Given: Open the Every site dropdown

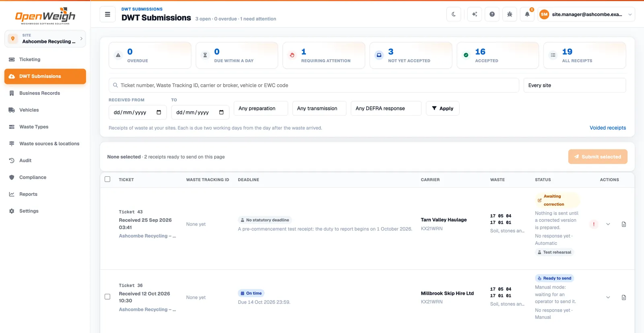Looking at the screenshot, I should click(574, 85).
